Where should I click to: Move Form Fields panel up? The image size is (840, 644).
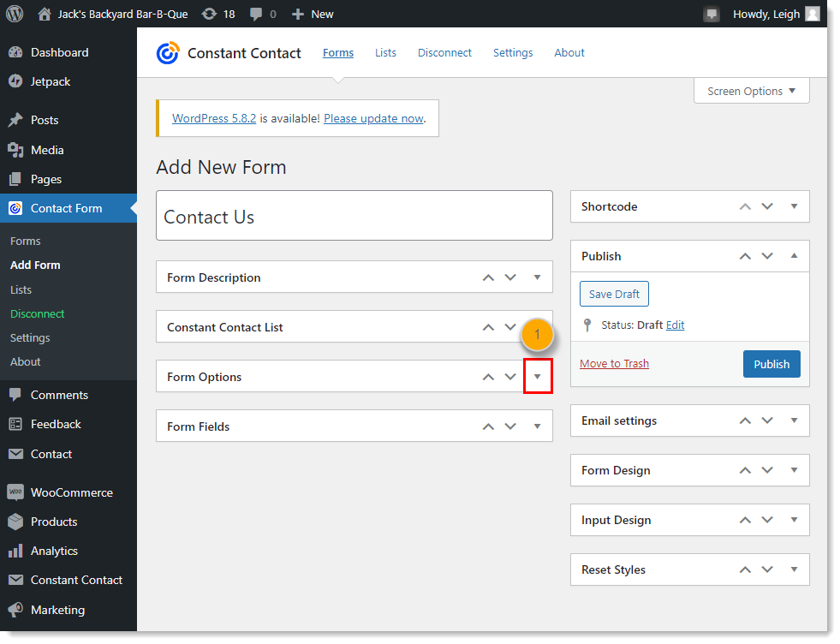point(488,426)
